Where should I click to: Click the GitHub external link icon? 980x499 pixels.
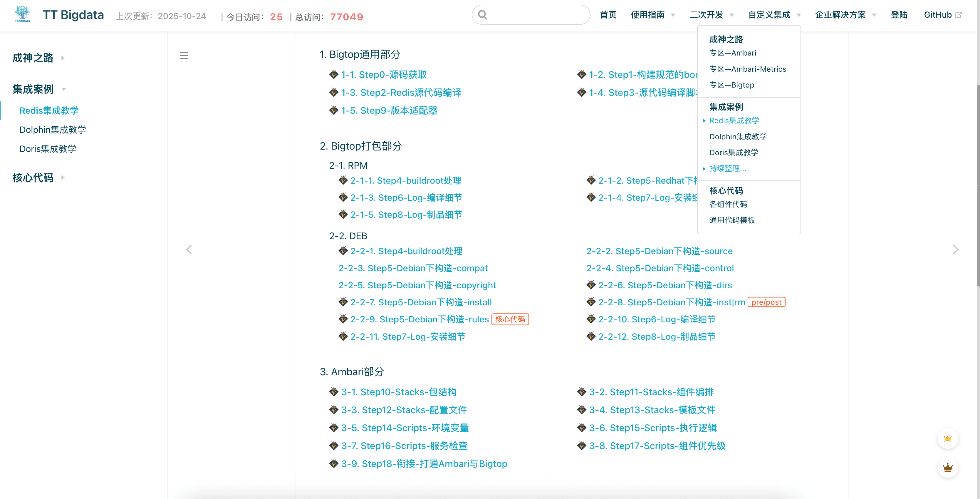point(959,15)
